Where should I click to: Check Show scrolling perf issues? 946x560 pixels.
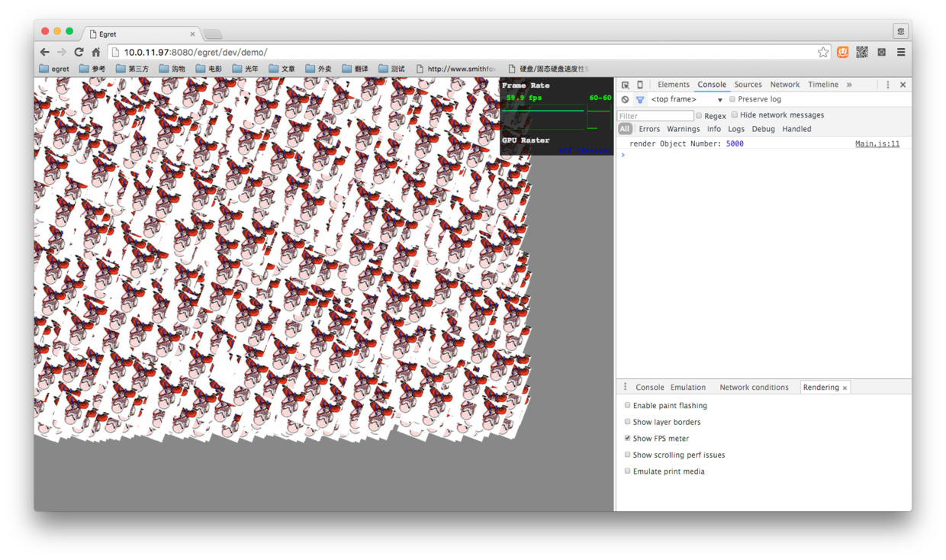(x=628, y=455)
